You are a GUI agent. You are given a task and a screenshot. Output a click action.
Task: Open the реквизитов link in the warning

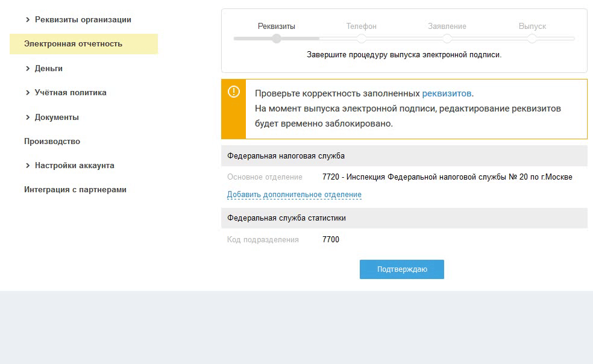[x=447, y=93]
